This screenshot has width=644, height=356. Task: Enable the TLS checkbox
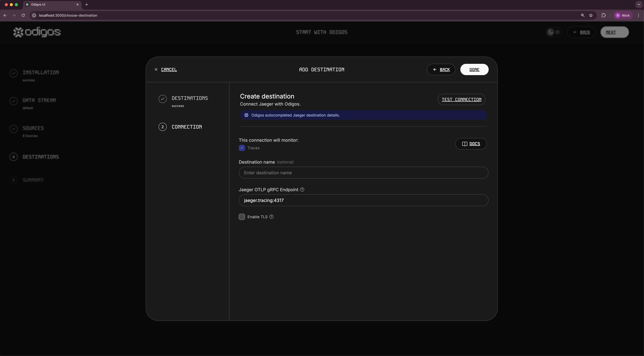242,217
